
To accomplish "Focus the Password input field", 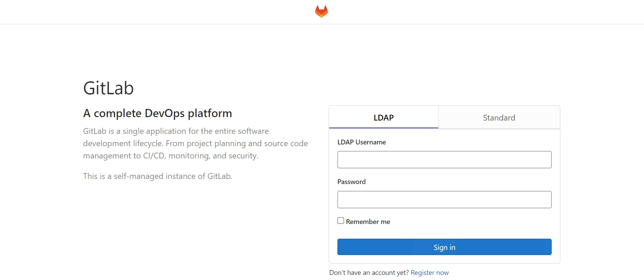I will 444,199.
